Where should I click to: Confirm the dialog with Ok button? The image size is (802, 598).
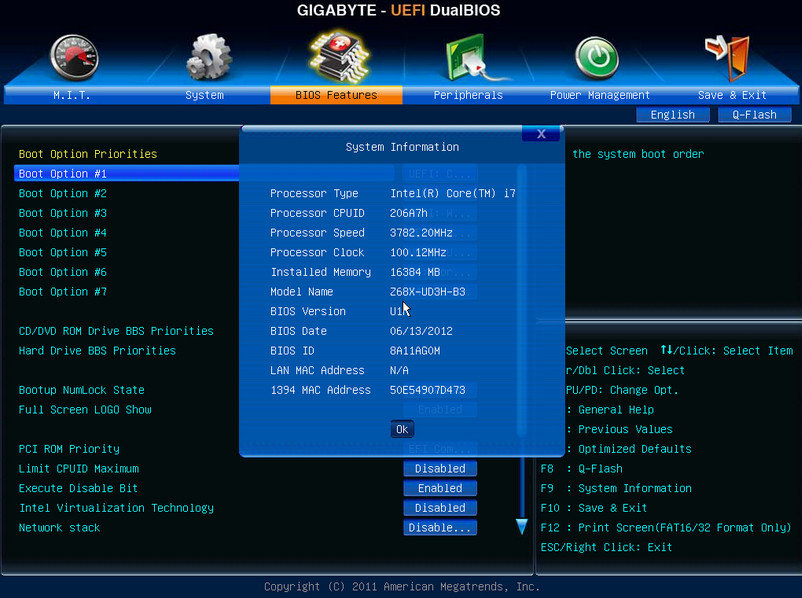click(x=402, y=429)
